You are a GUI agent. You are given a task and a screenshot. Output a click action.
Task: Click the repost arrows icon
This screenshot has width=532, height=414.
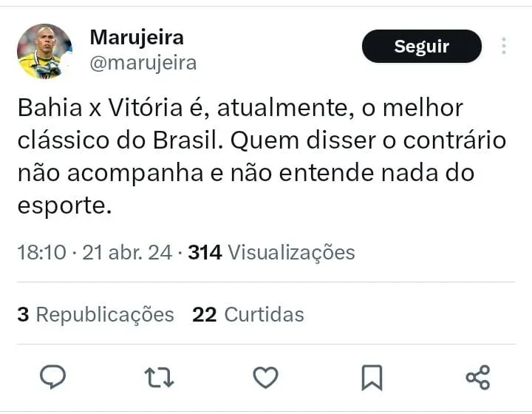coord(159,378)
